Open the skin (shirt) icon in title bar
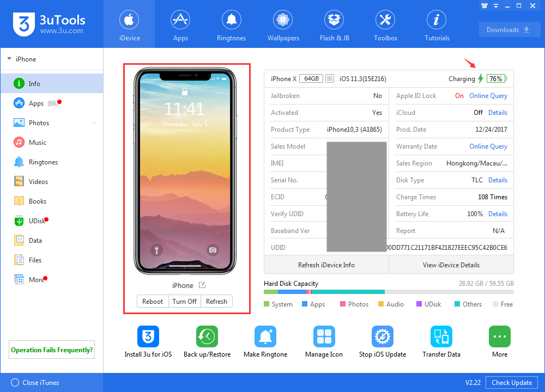Image resolution: width=545 pixels, height=392 pixels. click(485, 5)
